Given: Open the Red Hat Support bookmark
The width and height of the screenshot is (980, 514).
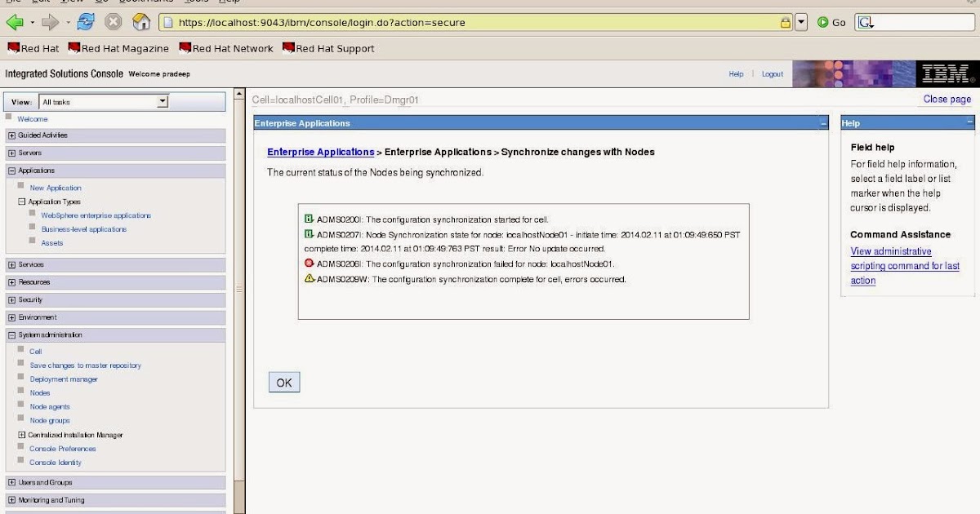Looking at the screenshot, I should (x=328, y=48).
